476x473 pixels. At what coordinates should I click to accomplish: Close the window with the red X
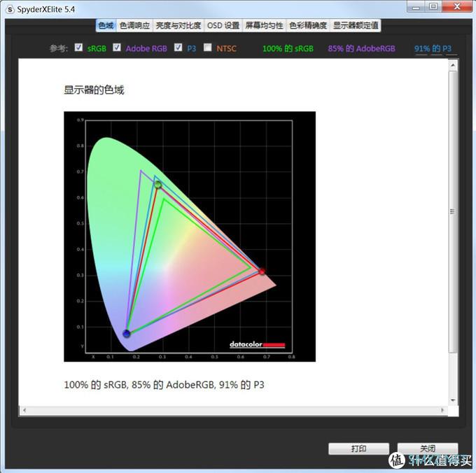point(456,6)
